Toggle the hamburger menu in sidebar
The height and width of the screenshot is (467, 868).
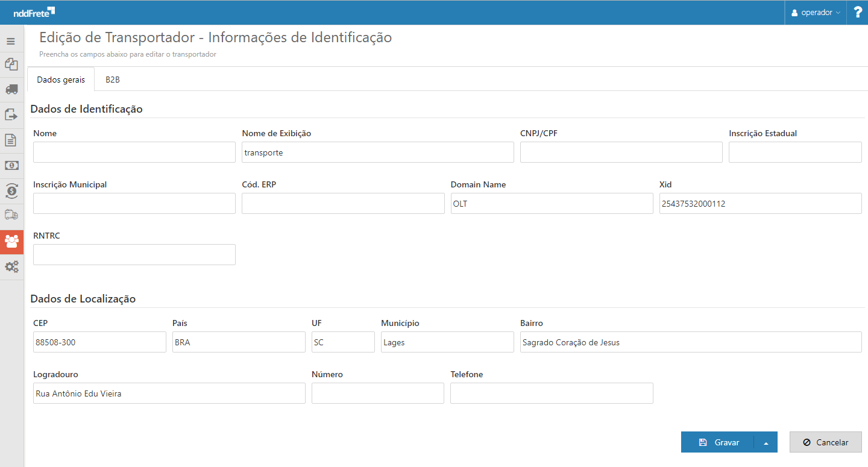(x=11, y=42)
